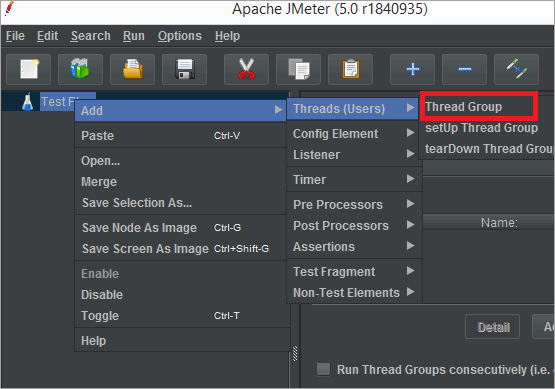Click the Cut scissors icon
The height and width of the screenshot is (389, 555).
coord(246,69)
